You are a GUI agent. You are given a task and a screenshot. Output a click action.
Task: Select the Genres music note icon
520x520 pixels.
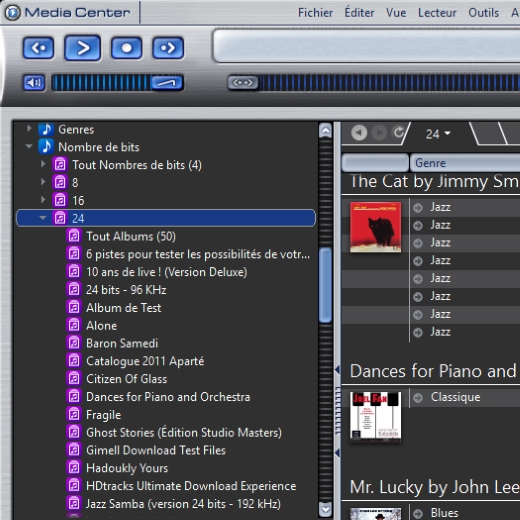point(46,129)
